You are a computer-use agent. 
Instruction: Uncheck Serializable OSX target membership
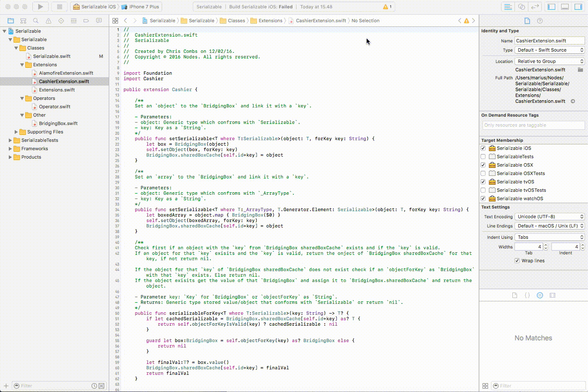coord(483,165)
